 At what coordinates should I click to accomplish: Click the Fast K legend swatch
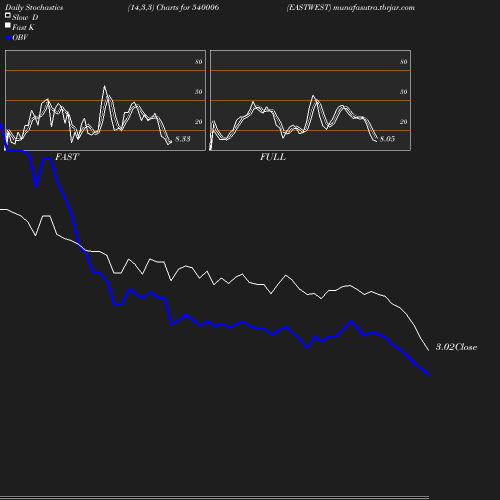pyautogui.click(x=8, y=25)
